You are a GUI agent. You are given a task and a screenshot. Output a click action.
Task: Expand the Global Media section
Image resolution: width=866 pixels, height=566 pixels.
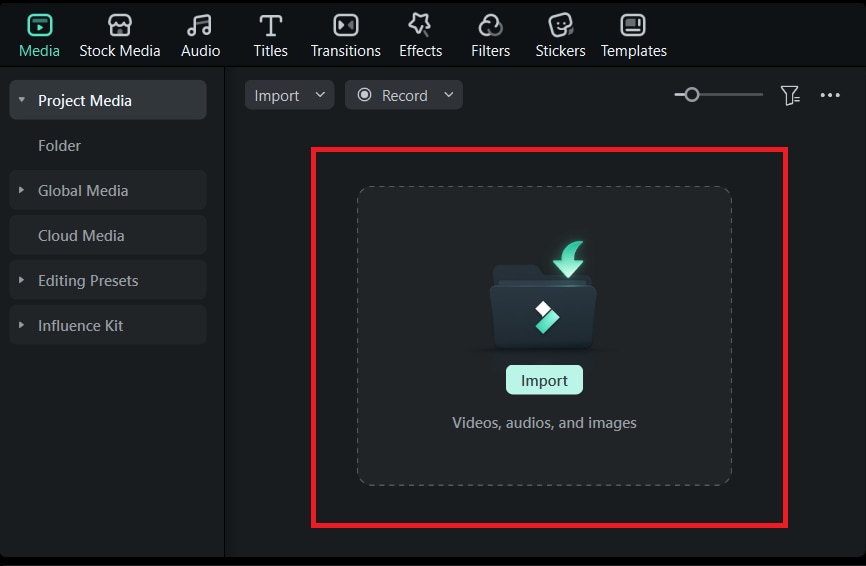pyautogui.click(x=21, y=190)
